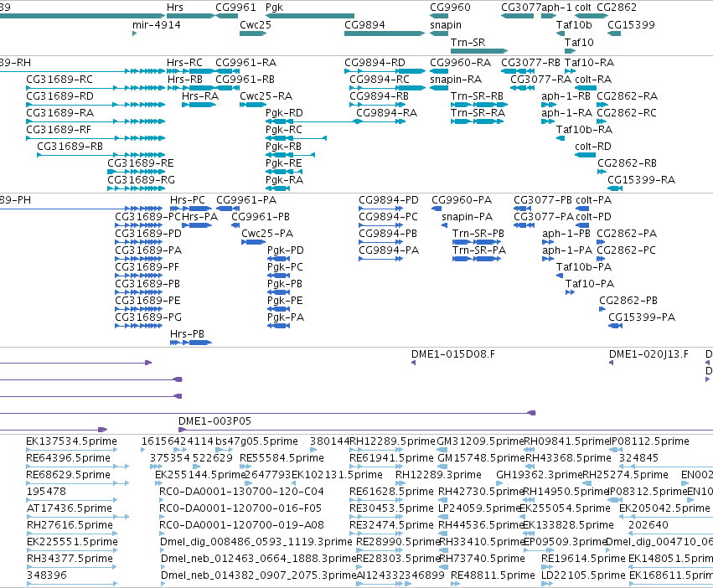Select transcript Trn-SR-RB
The image size is (713, 588).
[477, 96]
